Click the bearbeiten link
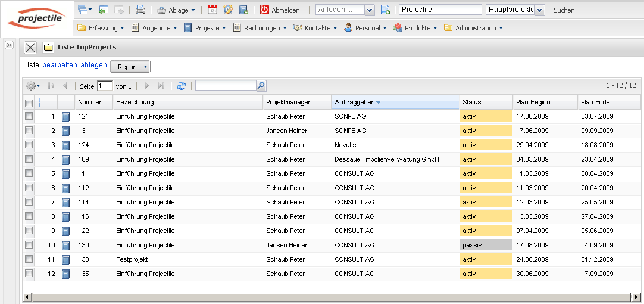 coord(60,65)
